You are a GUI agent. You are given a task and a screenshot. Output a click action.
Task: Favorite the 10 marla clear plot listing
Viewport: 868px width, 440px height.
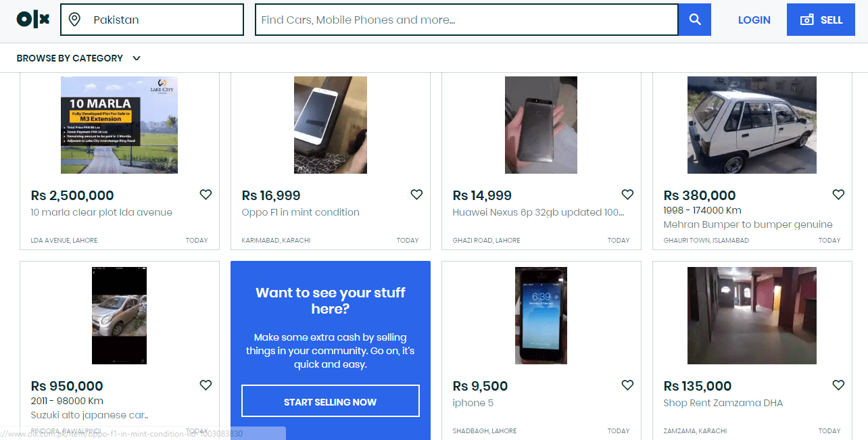pyautogui.click(x=206, y=194)
